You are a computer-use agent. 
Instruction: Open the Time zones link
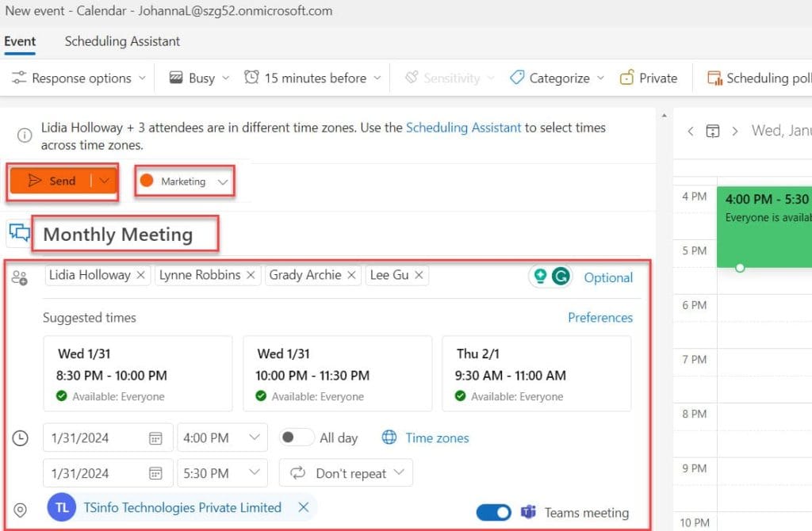437,437
